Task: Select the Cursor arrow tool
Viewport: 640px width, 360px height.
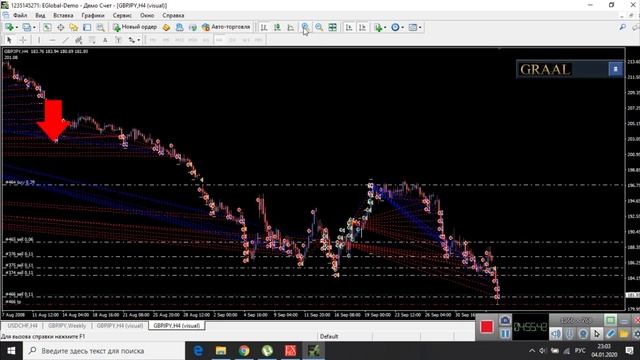Action: click(9, 40)
